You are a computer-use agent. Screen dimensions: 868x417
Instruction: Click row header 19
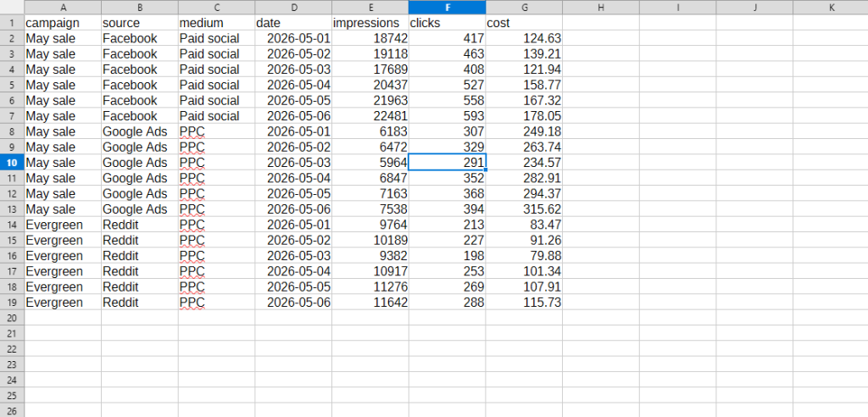pyautogui.click(x=12, y=303)
